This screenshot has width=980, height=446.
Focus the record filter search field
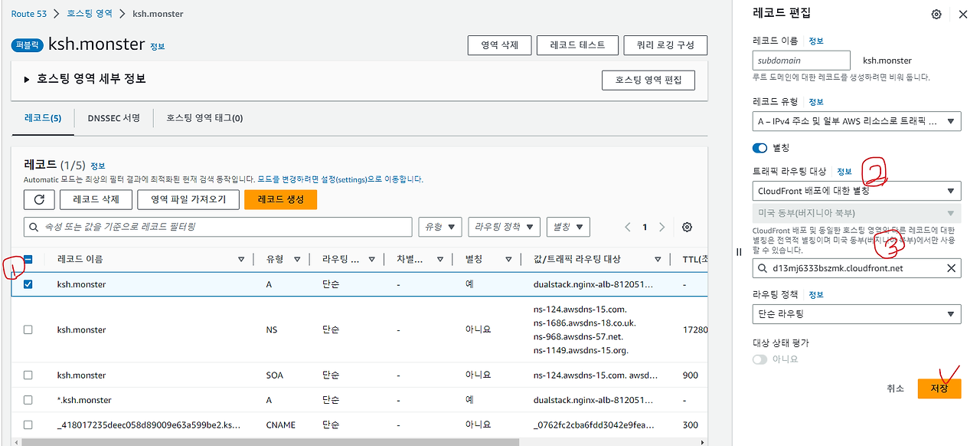(218, 227)
